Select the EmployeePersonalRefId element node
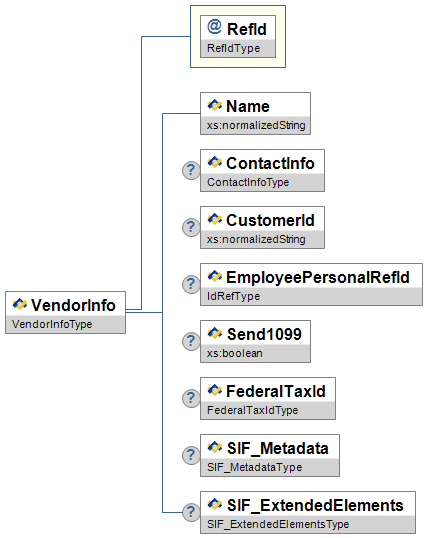This screenshot has height=538, width=445. pos(312,284)
